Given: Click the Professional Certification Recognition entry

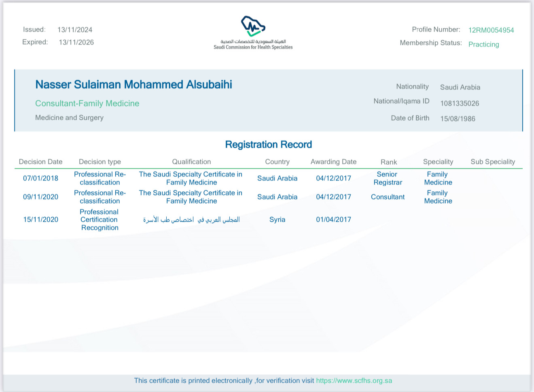Looking at the screenshot, I should (100, 220).
